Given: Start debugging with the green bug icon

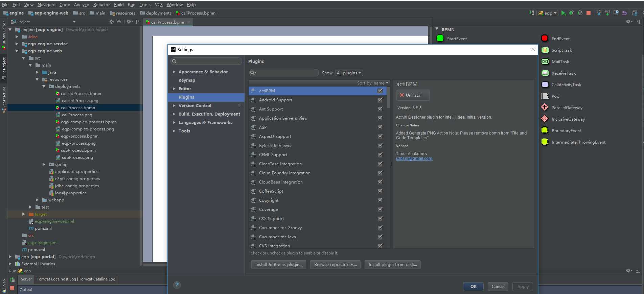Looking at the screenshot, I should [572, 13].
